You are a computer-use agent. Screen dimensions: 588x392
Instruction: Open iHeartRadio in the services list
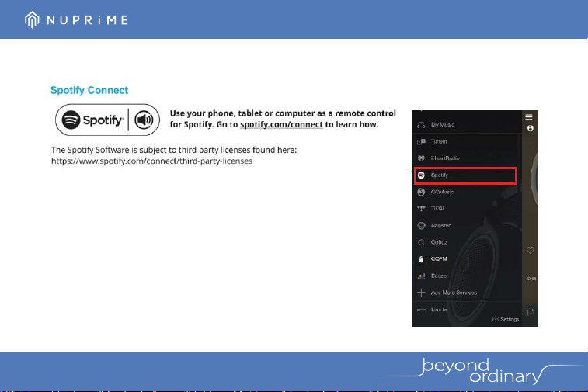click(468, 158)
